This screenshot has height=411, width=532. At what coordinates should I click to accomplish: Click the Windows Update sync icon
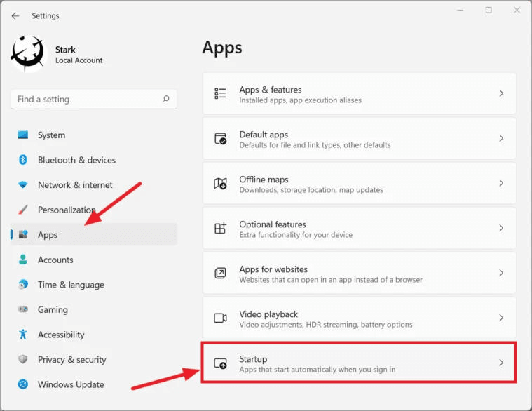coord(23,384)
